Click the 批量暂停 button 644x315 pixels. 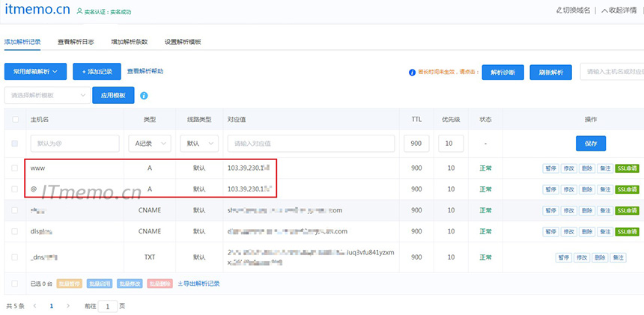[70, 284]
